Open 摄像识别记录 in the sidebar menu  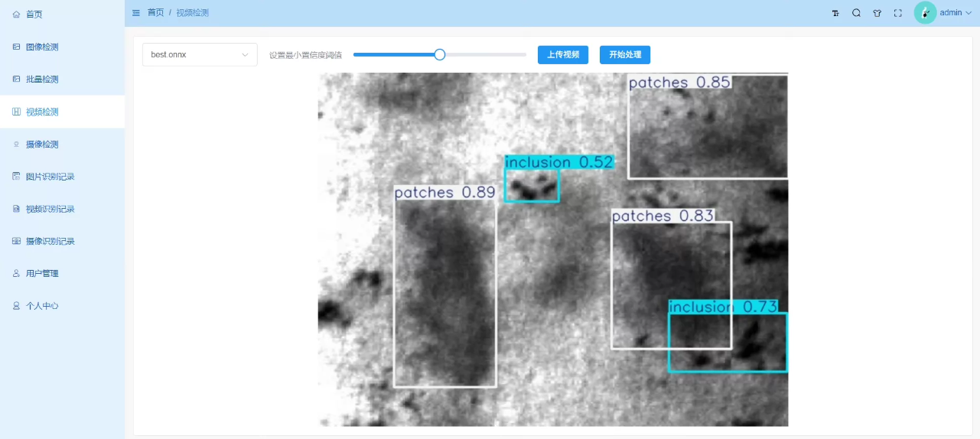62,241
